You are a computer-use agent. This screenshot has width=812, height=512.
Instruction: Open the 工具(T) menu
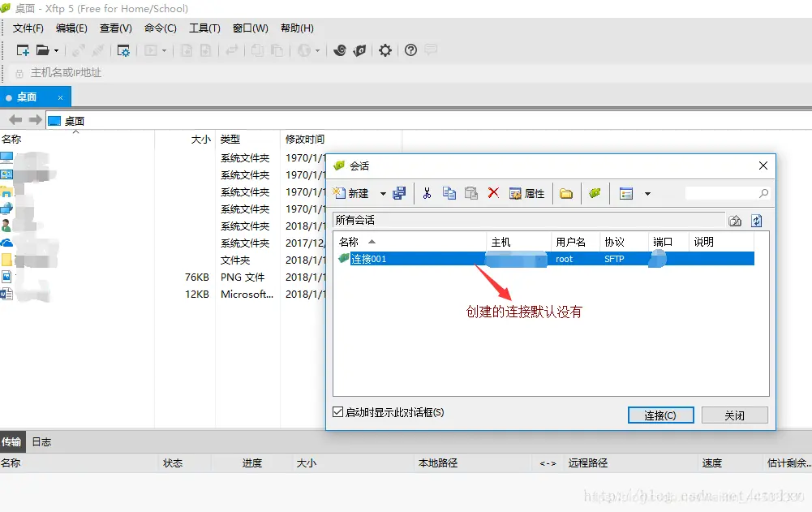pos(204,28)
